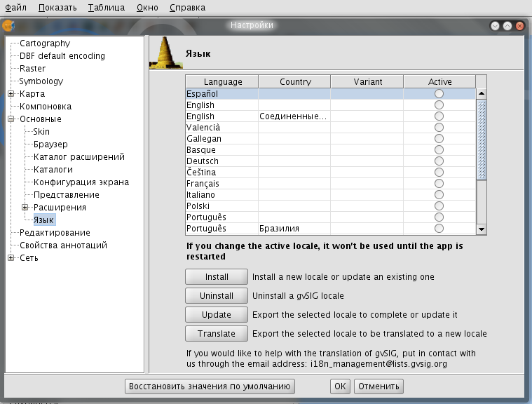The width and height of the screenshot is (532, 404).
Task: Activate the Deutsch radio button
Action: [439, 161]
